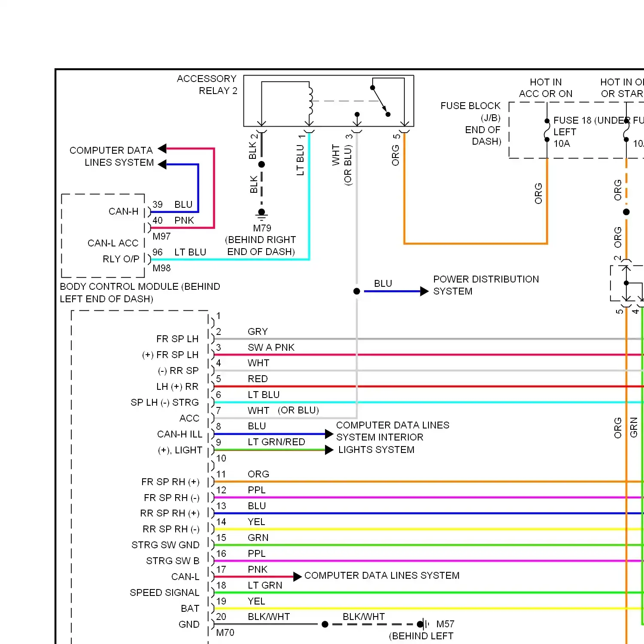Screen dimensions: 644x644
Task: Click the relay coil symbol inside Accessory Relay 2
Action: click(311, 100)
